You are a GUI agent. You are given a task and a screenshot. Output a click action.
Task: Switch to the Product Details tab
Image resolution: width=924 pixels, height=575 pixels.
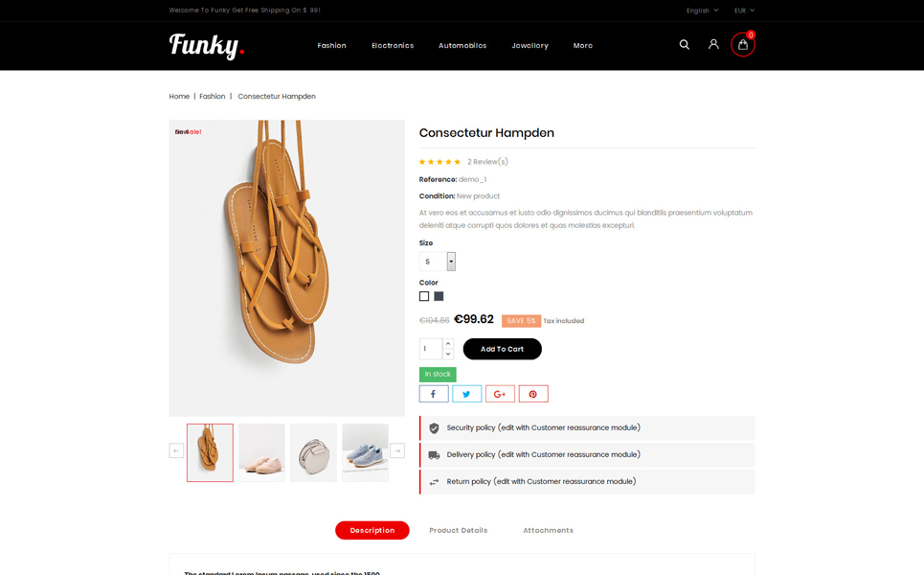pos(459,530)
